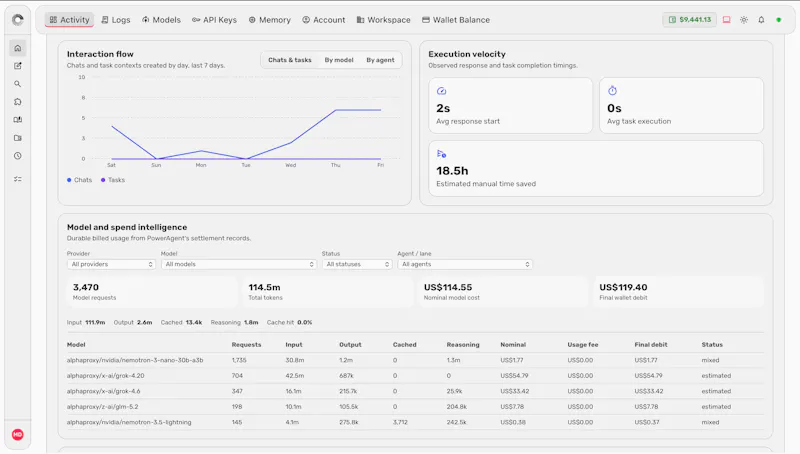The height and width of the screenshot is (454, 800).
Task: Select the alphaproxy/nvidia/nemotron-3.5-lightning row
Action: coord(415,422)
